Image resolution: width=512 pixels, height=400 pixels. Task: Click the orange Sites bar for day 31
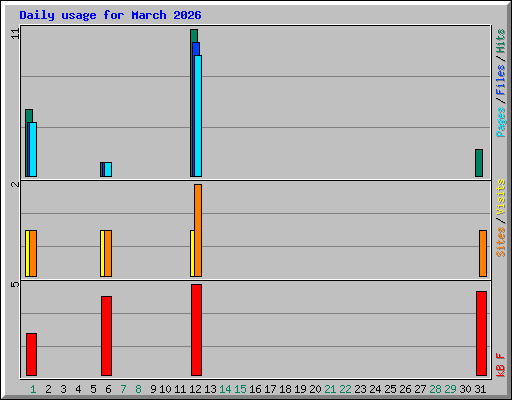(x=483, y=253)
